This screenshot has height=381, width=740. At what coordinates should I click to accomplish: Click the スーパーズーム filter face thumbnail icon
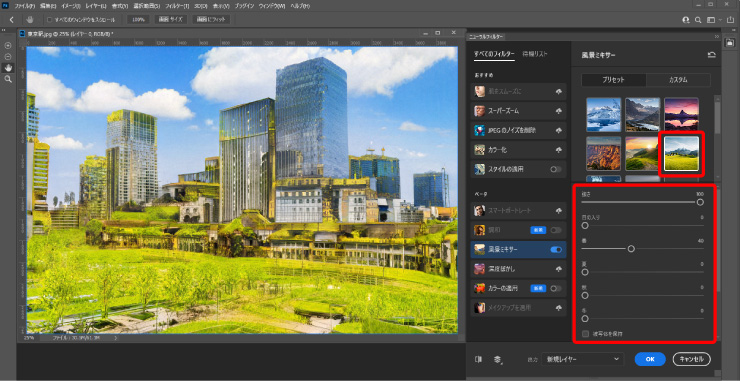479,111
